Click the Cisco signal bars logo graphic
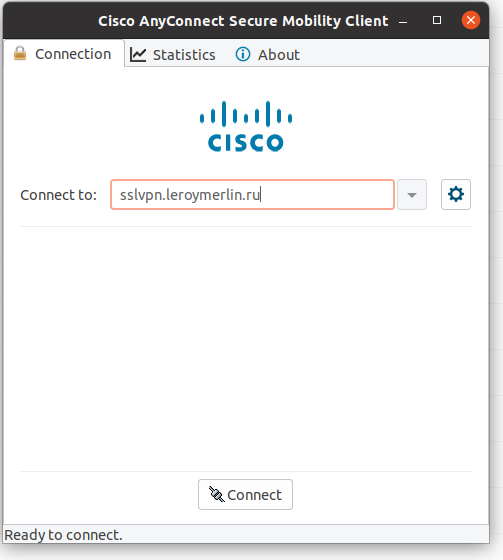 click(x=246, y=114)
